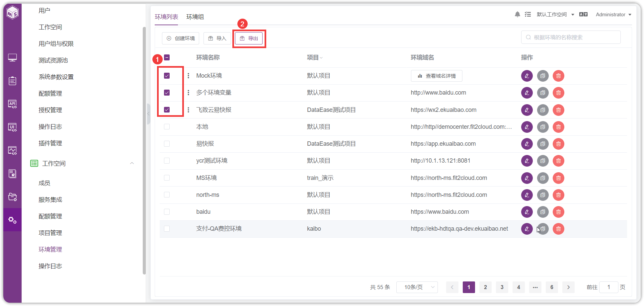Viewport: 644px width, 306px height.
Task: Toggle the select-all header checkbox
Action: coord(167,57)
